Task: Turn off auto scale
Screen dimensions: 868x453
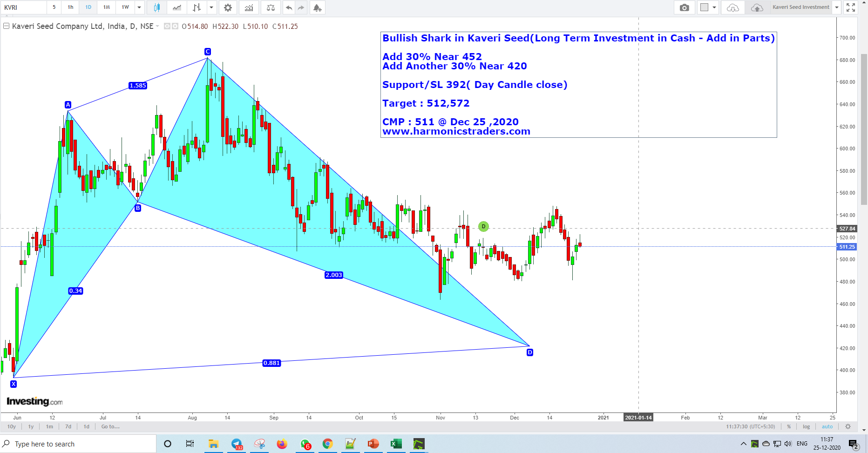Action: pyautogui.click(x=827, y=426)
